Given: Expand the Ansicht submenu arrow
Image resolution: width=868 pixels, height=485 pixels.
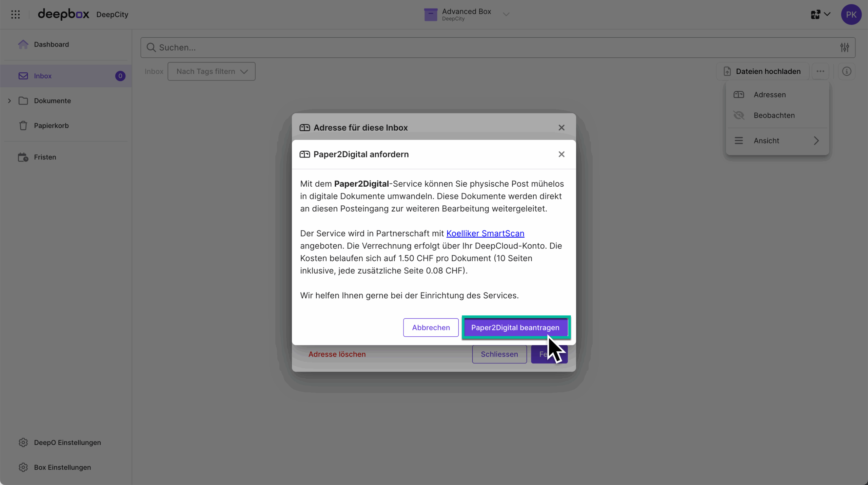Looking at the screenshot, I should click(x=816, y=141).
